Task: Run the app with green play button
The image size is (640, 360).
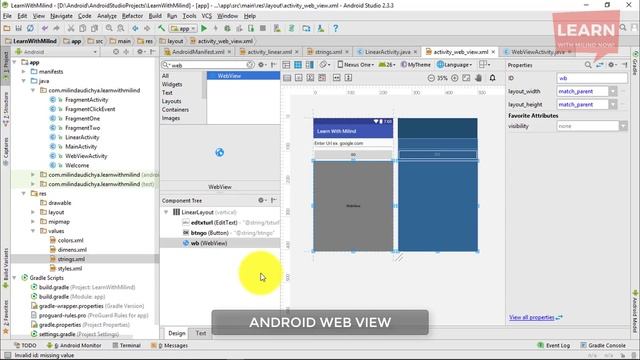Action: (x=204, y=29)
